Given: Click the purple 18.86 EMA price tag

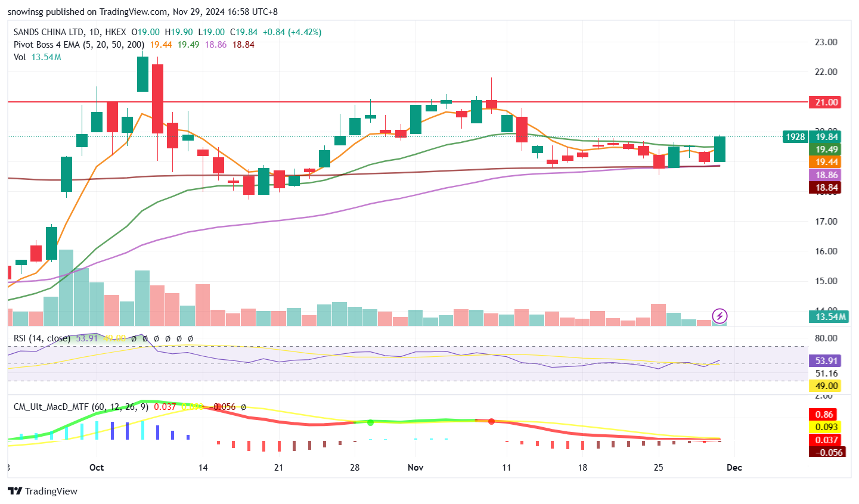Looking at the screenshot, I should (826, 175).
